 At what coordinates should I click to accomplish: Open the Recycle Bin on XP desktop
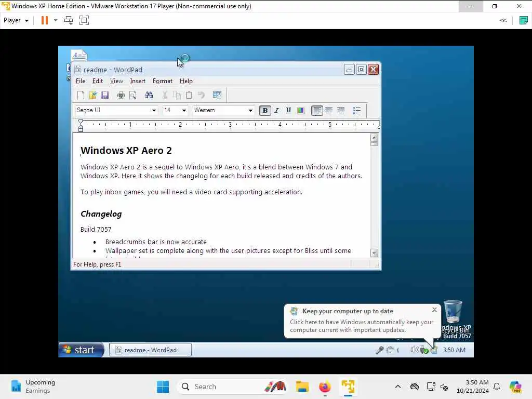453,312
